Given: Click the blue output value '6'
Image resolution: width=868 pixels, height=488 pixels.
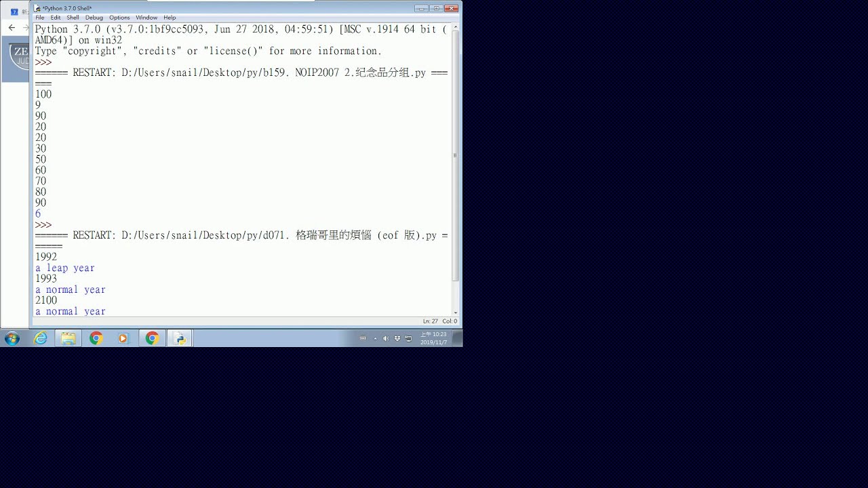Looking at the screenshot, I should pos(38,213).
